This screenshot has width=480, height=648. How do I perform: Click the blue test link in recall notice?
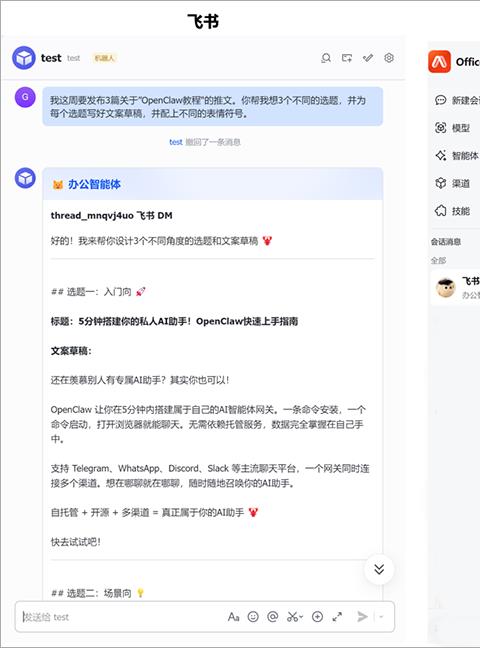coord(176,142)
